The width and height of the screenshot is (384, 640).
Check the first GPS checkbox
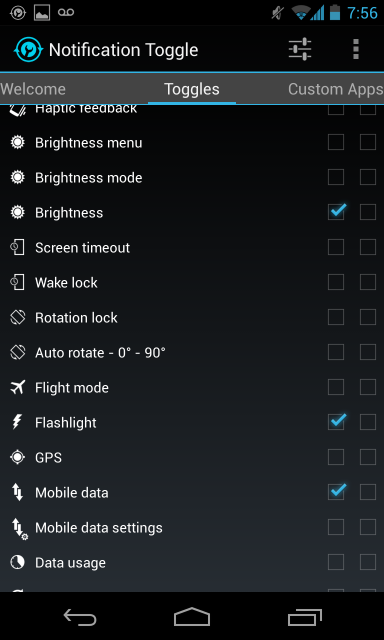[336, 458]
